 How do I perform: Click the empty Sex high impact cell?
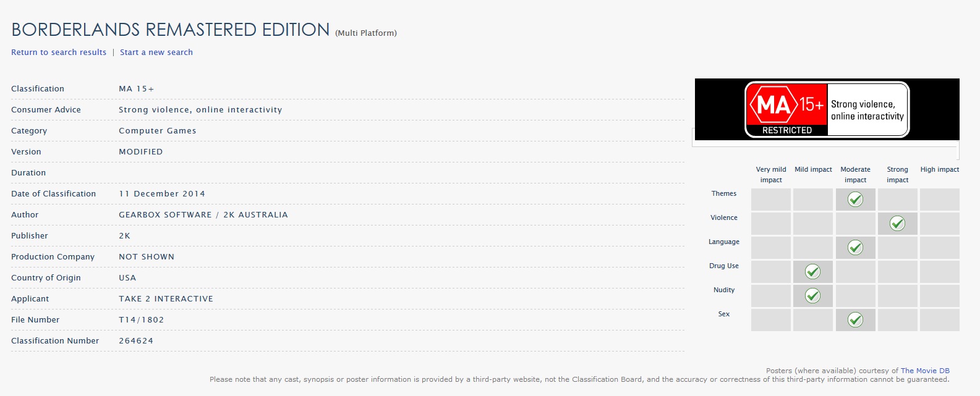940,320
